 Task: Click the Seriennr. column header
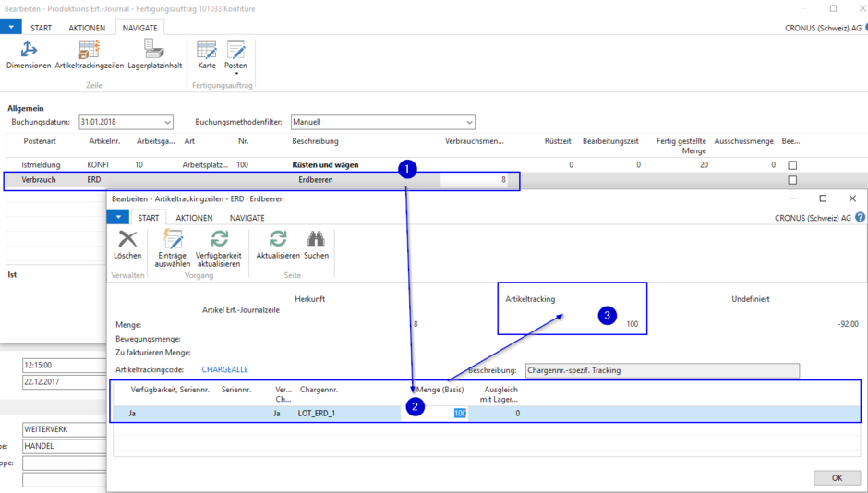coord(236,390)
